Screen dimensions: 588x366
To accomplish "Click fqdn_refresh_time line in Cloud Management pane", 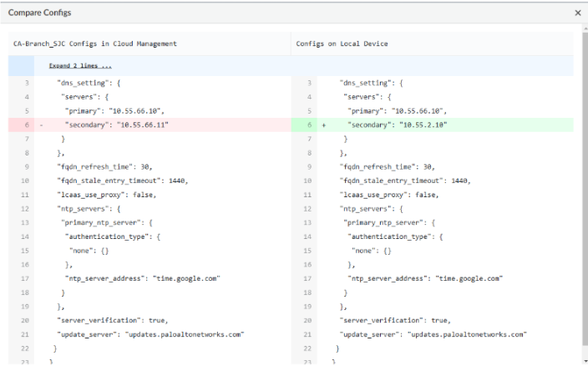I will point(104,166).
